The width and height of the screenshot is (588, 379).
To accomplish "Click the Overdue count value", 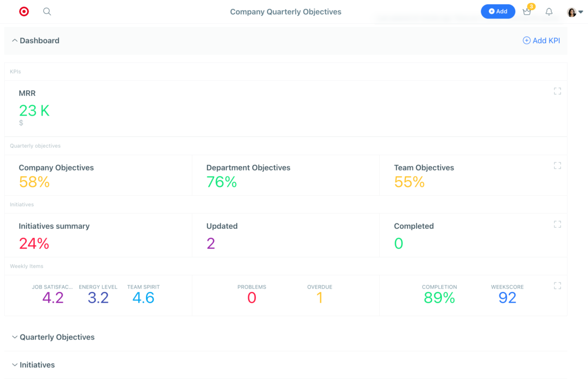I will (x=320, y=298).
